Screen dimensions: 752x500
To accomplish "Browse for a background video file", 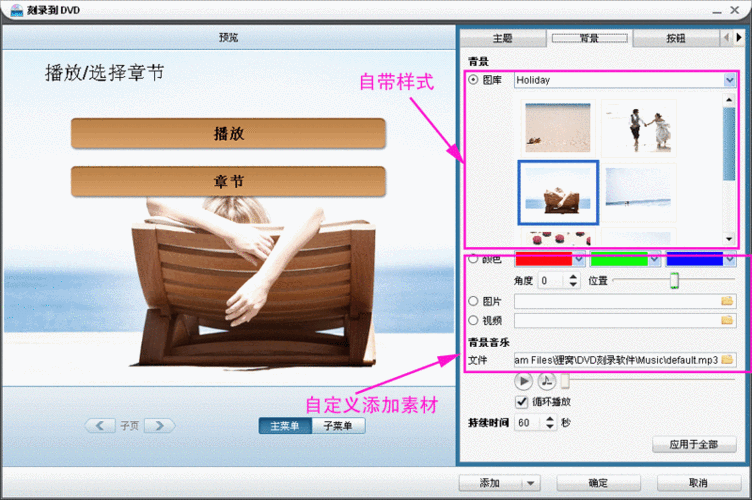I will coord(727,320).
